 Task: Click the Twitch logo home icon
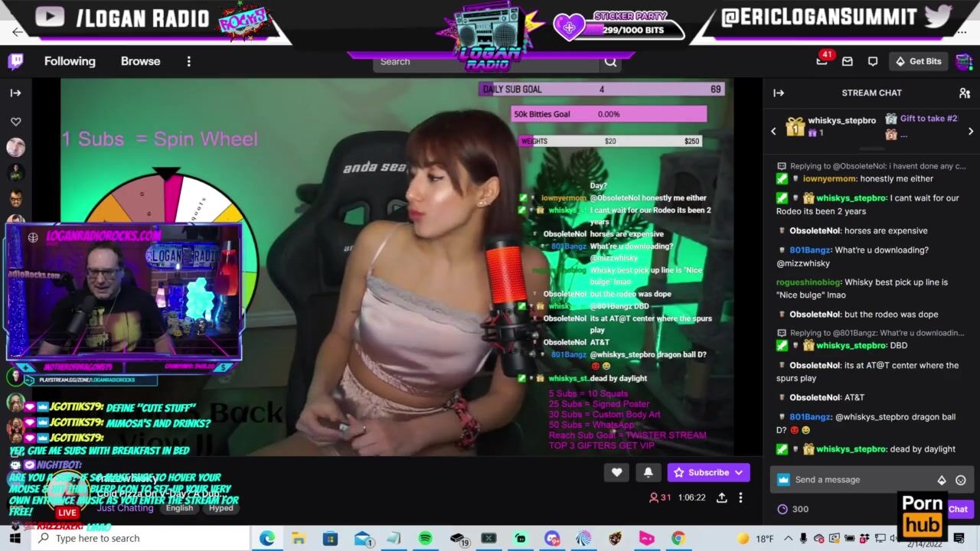pyautogui.click(x=15, y=61)
